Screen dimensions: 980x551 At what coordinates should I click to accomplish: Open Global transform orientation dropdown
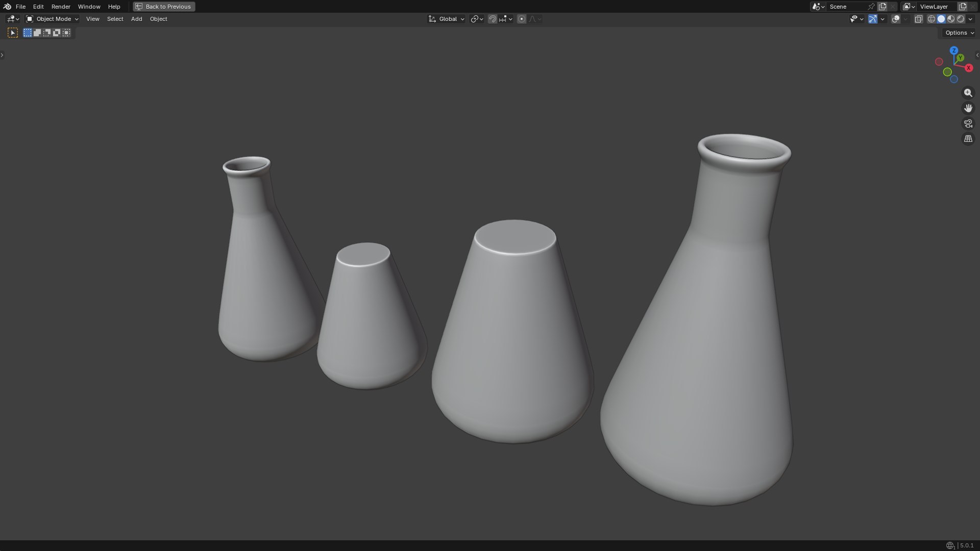(x=446, y=19)
